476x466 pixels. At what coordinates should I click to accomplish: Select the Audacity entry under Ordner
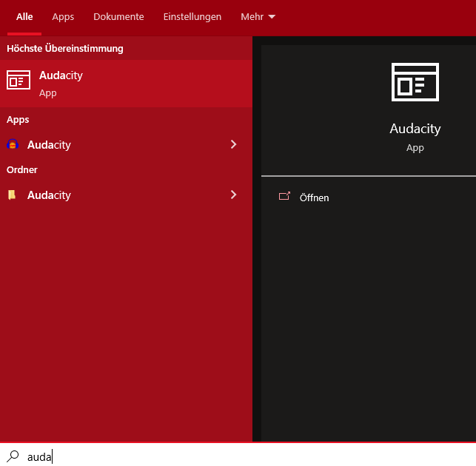click(x=126, y=195)
